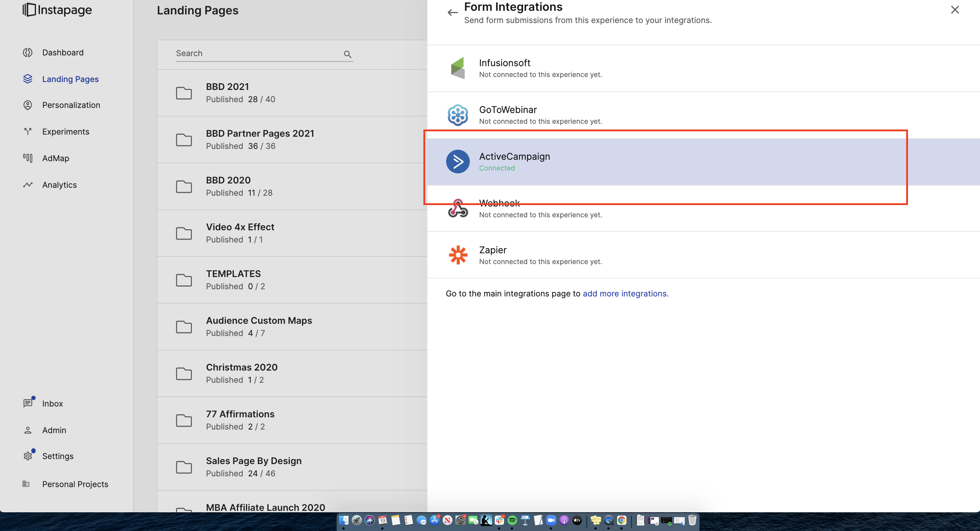Open the Admin user icon
The width and height of the screenshot is (980, 531).
(x=27, y=430)
